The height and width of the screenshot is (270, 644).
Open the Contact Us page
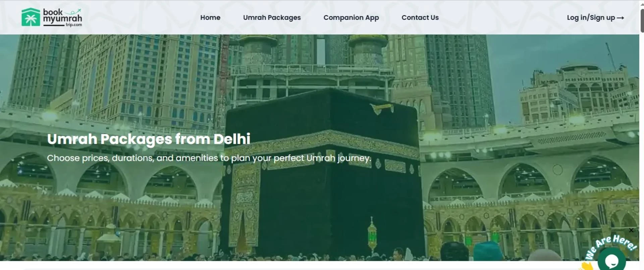(420, 17)
